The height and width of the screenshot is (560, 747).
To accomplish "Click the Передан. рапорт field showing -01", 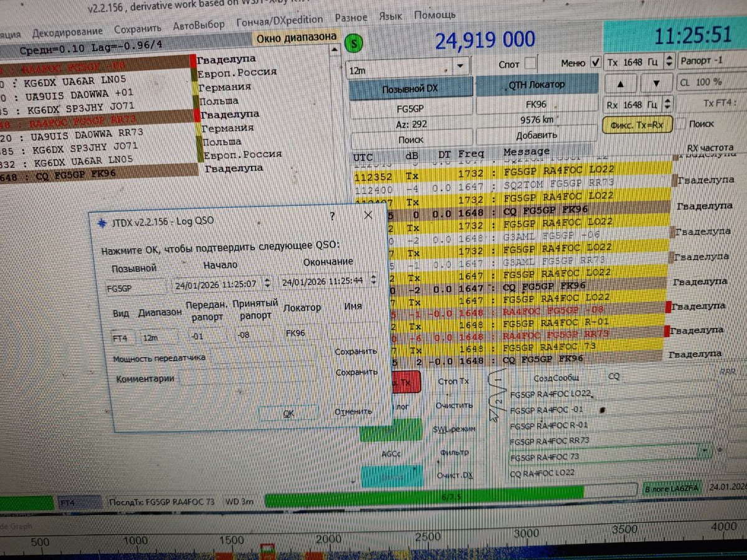I will point(207,336).
